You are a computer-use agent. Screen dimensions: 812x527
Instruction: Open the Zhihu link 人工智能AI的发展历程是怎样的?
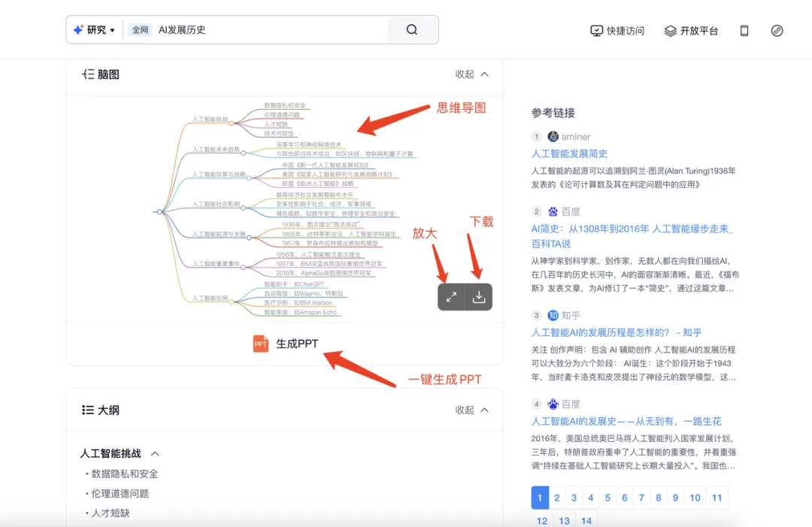(617, 332)
